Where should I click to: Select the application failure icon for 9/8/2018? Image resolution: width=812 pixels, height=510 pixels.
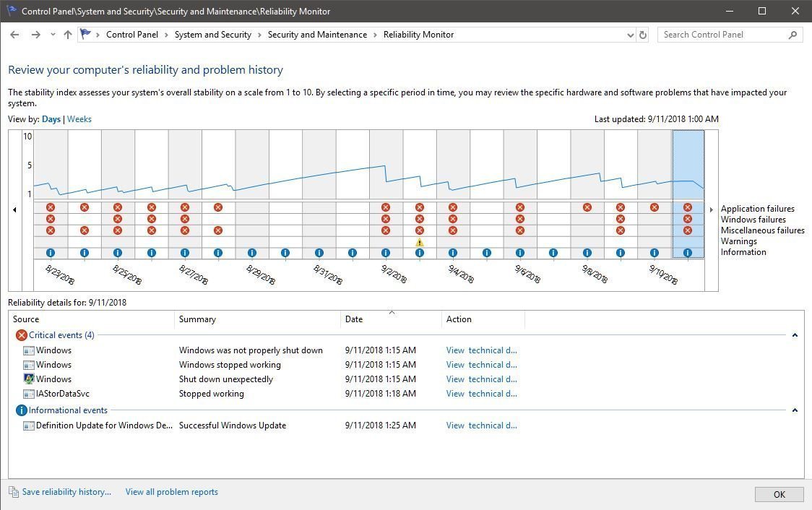coord(587,207)
